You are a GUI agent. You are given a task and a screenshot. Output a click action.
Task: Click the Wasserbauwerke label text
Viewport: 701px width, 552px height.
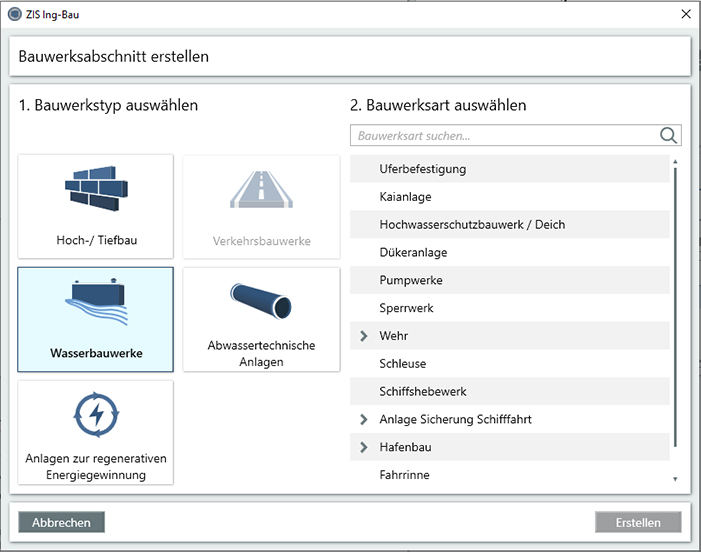(96, 353)
